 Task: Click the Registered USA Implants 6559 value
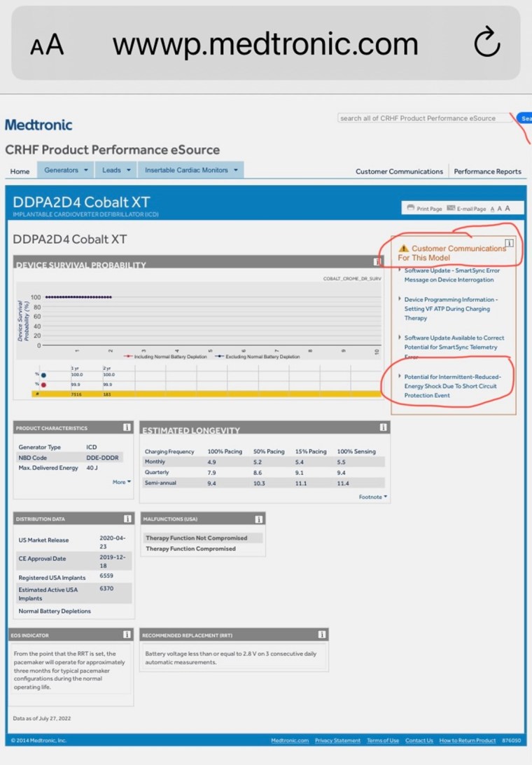pos(106,576)
